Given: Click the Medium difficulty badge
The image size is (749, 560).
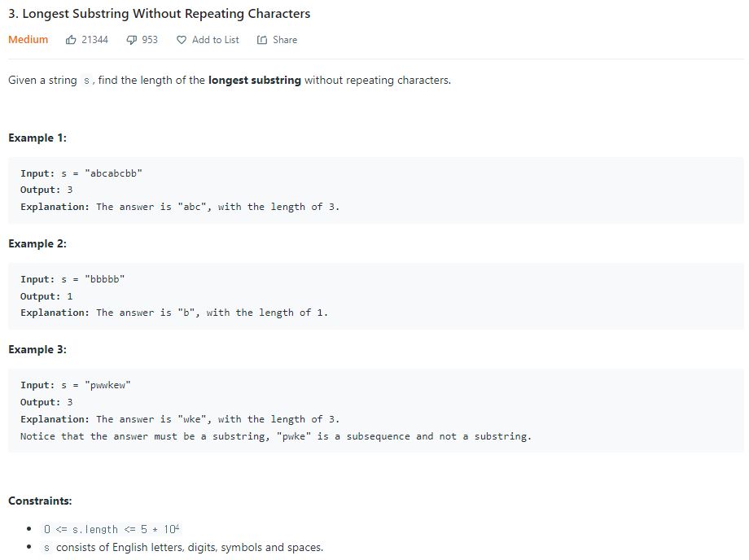Looking at the screenshot, I should pyautogui.click(x=28, y=39).
